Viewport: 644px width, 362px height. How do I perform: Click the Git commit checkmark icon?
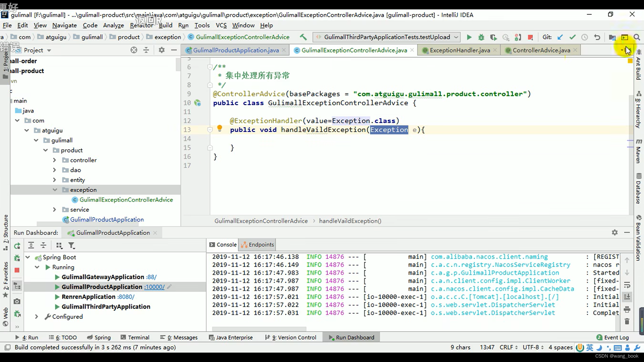click(573, 37)
